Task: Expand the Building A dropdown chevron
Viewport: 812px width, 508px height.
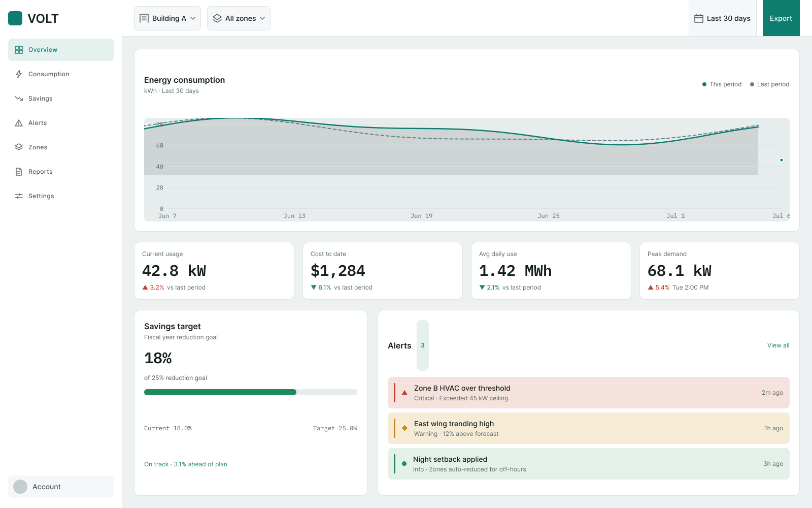Action: click(193, 18)
